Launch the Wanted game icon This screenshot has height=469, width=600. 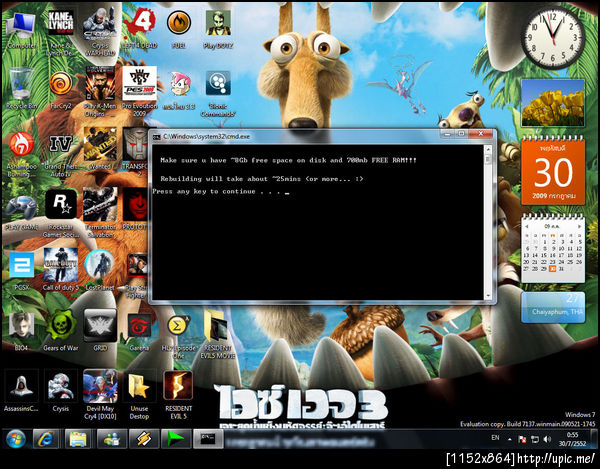99,148
